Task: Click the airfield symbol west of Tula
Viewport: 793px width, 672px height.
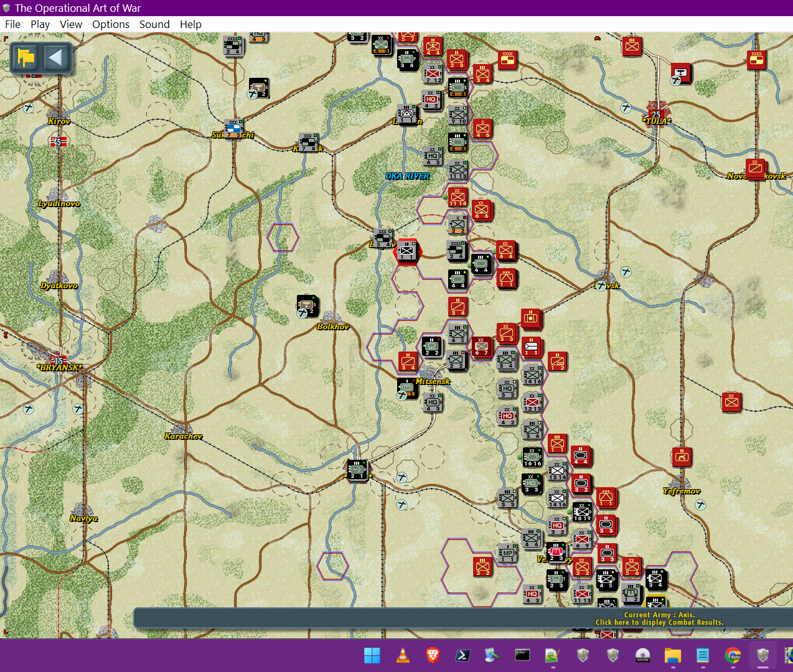Action: click(626, 108)
